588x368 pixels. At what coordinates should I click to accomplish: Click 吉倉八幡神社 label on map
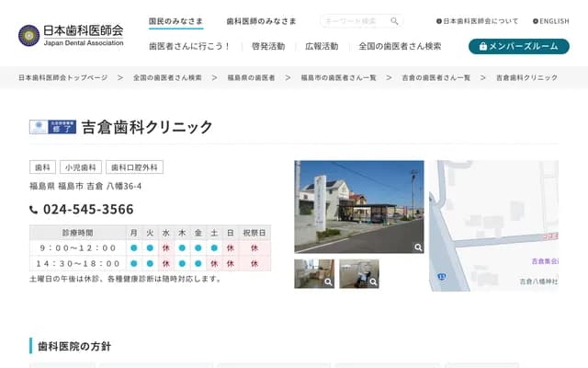pos(538,282)
